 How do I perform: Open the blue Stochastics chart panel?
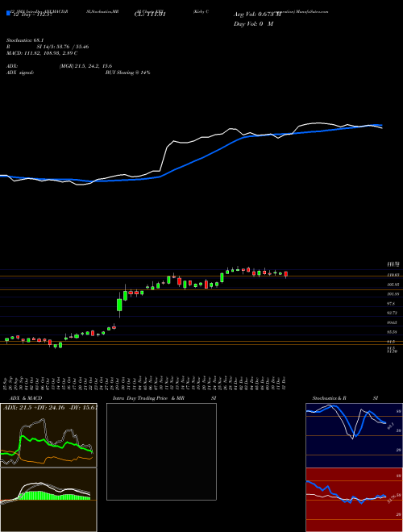pos(354,435)
